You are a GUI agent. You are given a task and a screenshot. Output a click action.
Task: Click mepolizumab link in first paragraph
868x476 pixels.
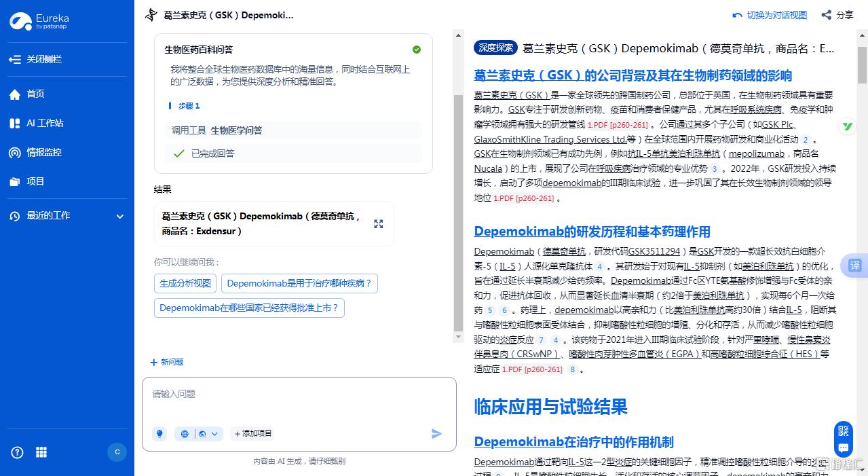pos(757,154)
